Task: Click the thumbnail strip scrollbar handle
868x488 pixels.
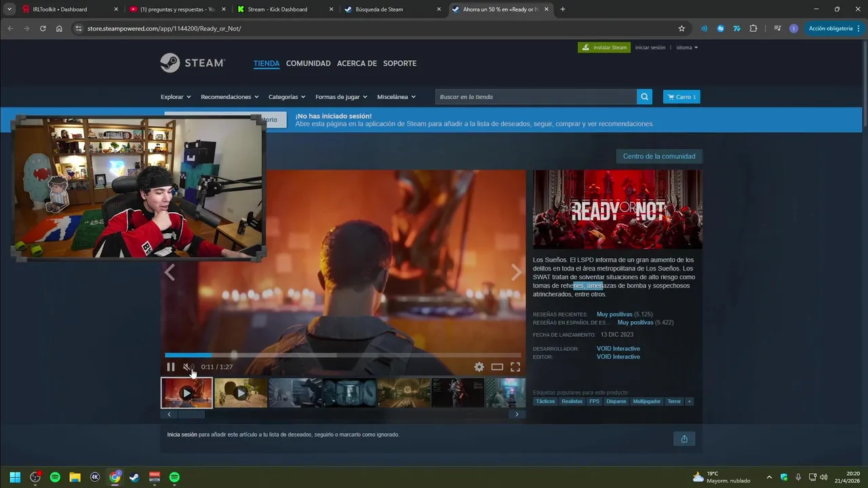Action: tap(192, 414)
